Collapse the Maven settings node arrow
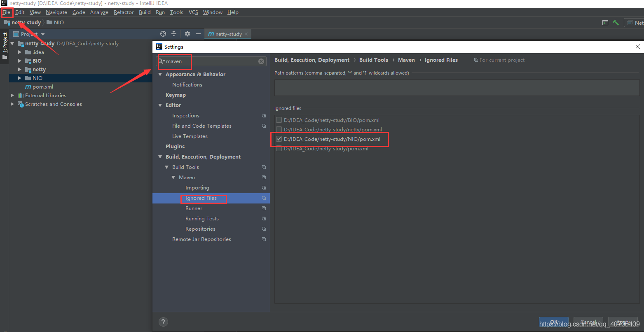 173,178
